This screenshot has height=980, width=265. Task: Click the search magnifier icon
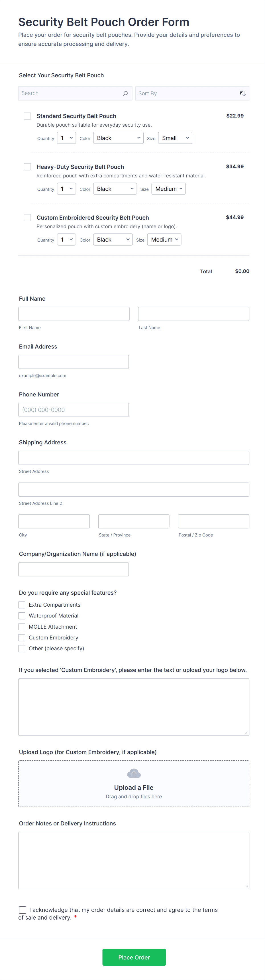click(x=125, y=93)
